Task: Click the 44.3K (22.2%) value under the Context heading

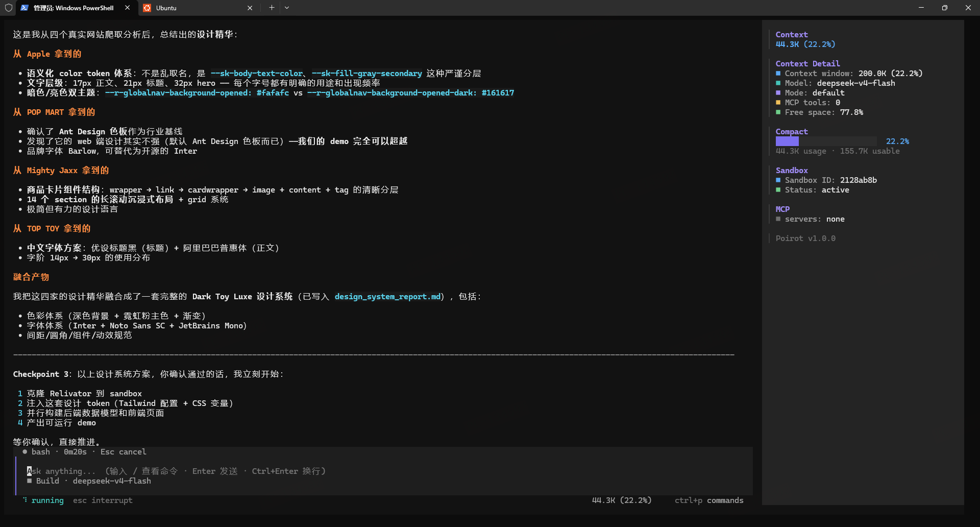Action: [x=805, y=44]
